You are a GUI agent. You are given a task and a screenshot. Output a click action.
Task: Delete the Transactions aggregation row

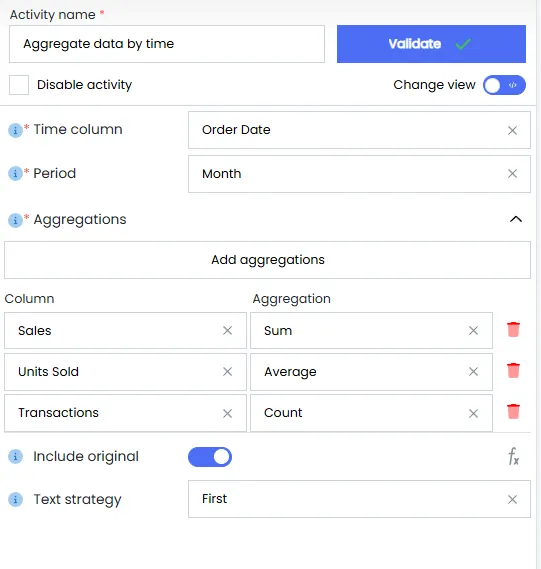(513, 412)
